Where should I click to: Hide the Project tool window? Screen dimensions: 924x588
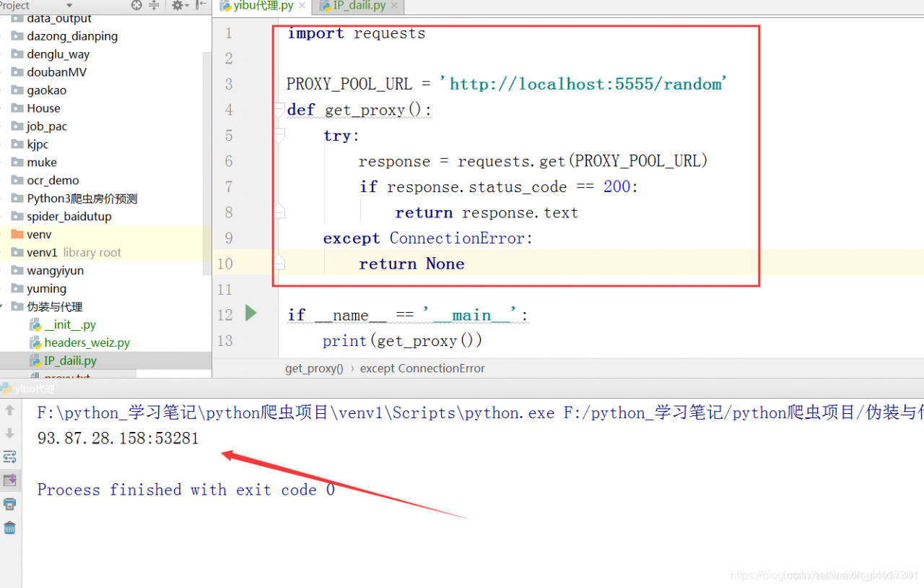[201, 5]
